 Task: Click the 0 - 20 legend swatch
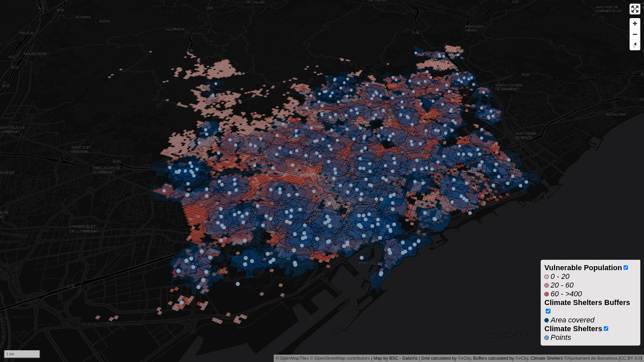(x=546, y=277)
